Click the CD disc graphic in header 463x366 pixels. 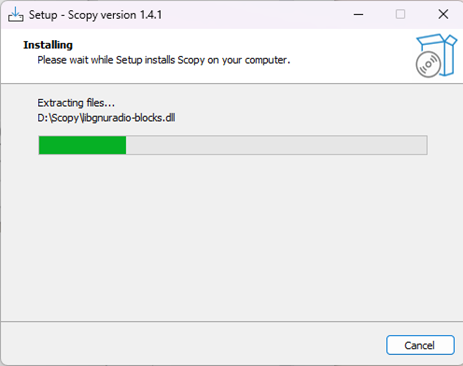tap(428, 64)
